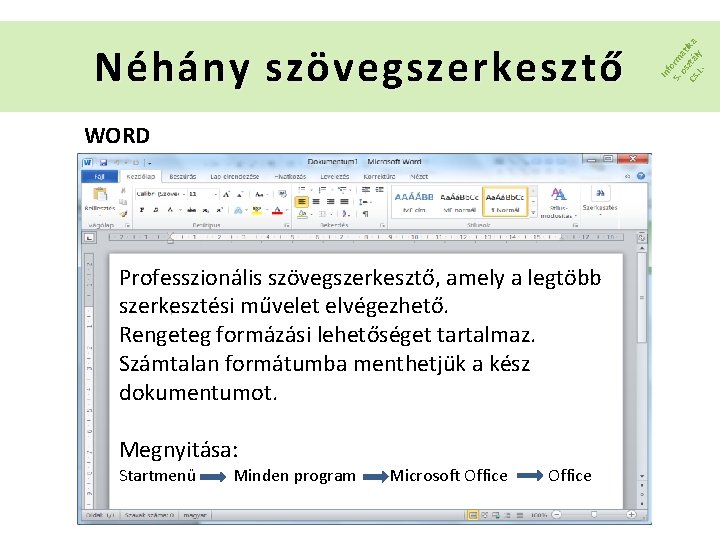Screen dimensions: 720x540
Task: Click the view ruler button above scrollbar
Action: [641, 237]
